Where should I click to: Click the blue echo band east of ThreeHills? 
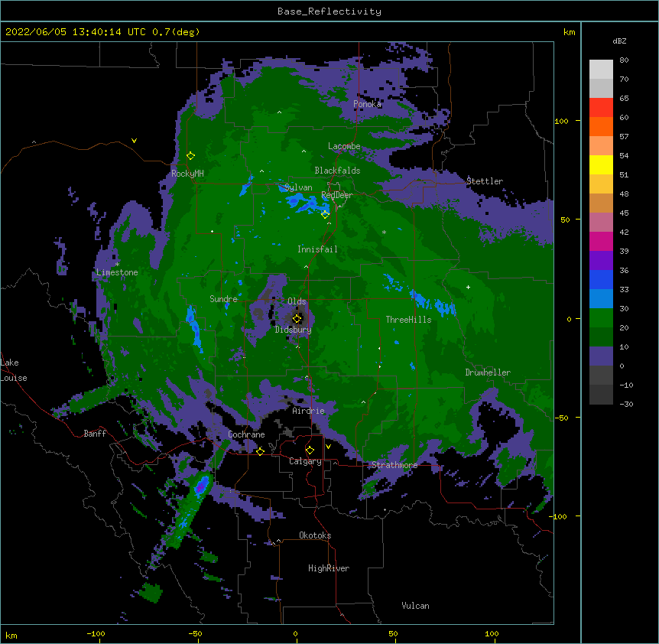tap(433, 304)
